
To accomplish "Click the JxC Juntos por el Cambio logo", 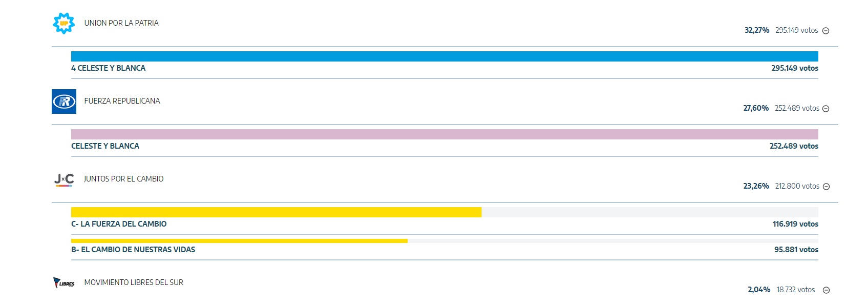I will point(64,180).
